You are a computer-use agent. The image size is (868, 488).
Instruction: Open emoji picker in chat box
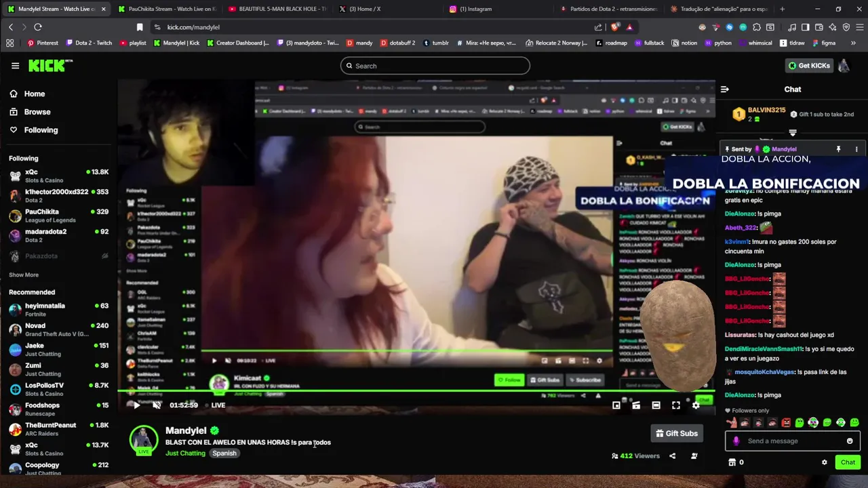pyautogui.click(x=850, y=441)
